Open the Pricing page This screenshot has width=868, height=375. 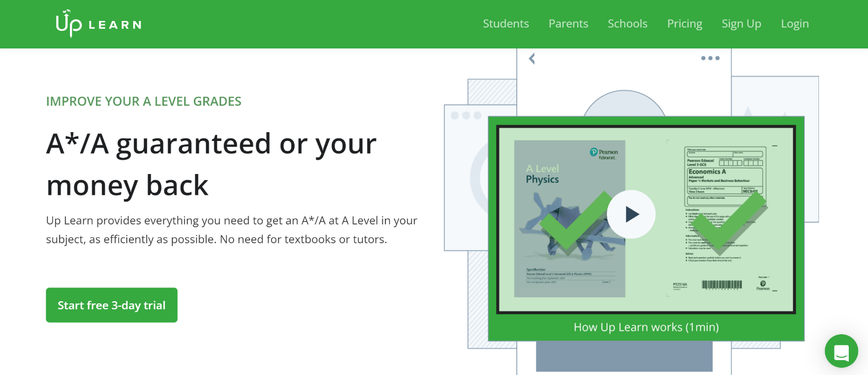click(x=685, y=24)
